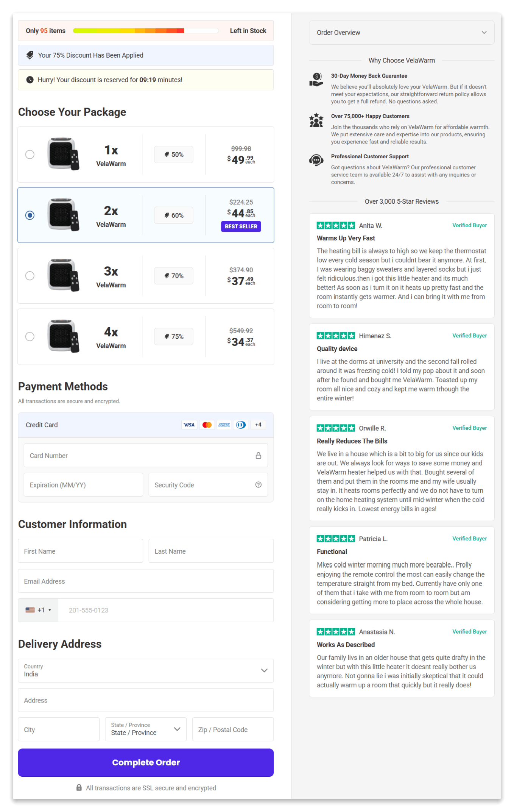Screen dimensions: 514x812
Task: Click the 70% discount tag
Action: coord(174,276)
